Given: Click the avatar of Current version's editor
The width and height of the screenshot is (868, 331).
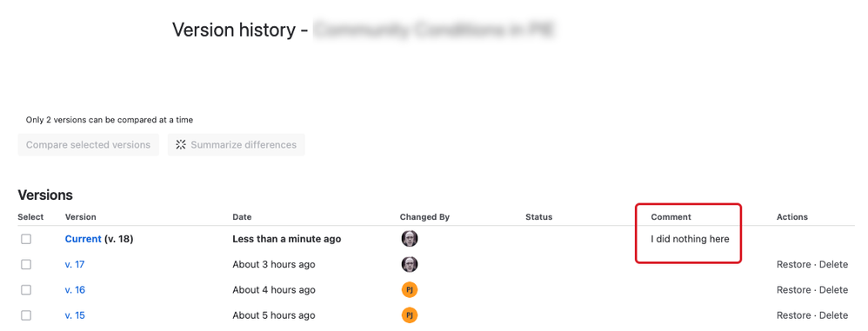Looking at the screenshot, I should 410,239.
